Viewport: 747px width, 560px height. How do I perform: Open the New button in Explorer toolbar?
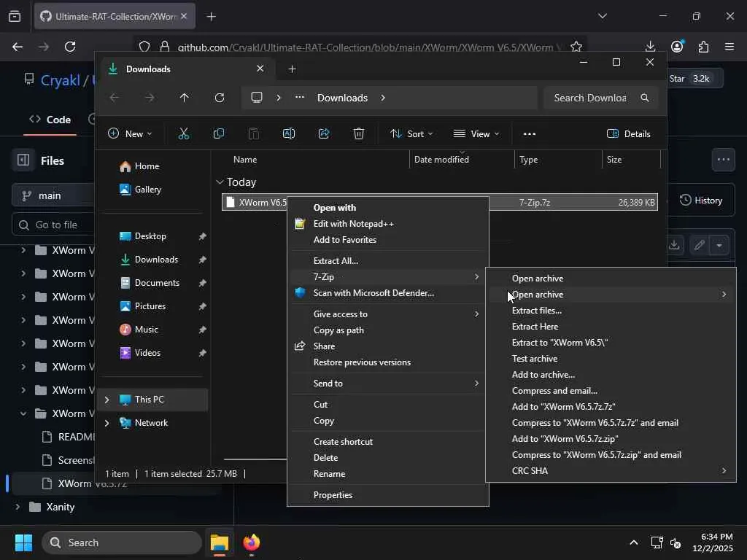(x=130, y=133)
